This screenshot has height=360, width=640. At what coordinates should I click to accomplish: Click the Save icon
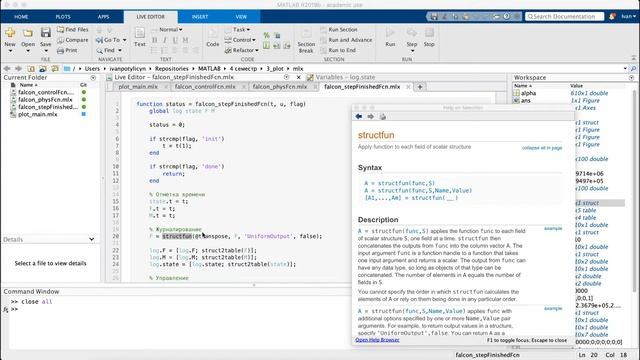point(46,33)
